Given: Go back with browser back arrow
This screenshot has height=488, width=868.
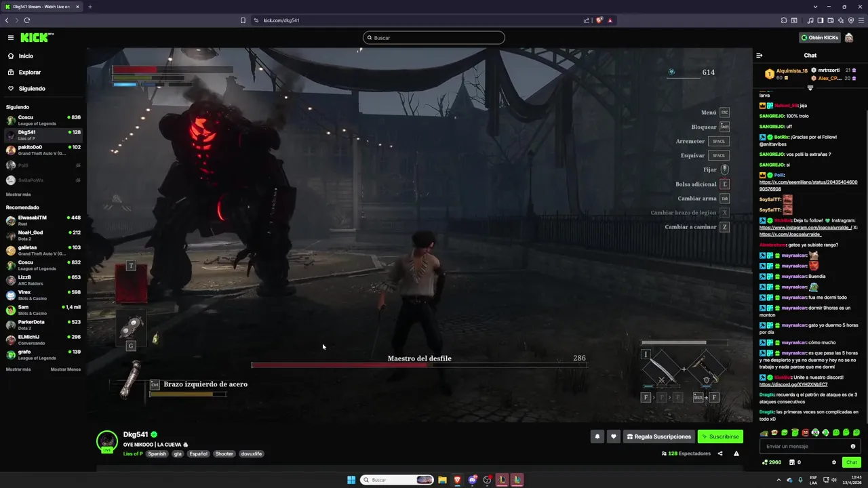Looking at the screenshot, I should pyautogui.click(x=7, y=20).
